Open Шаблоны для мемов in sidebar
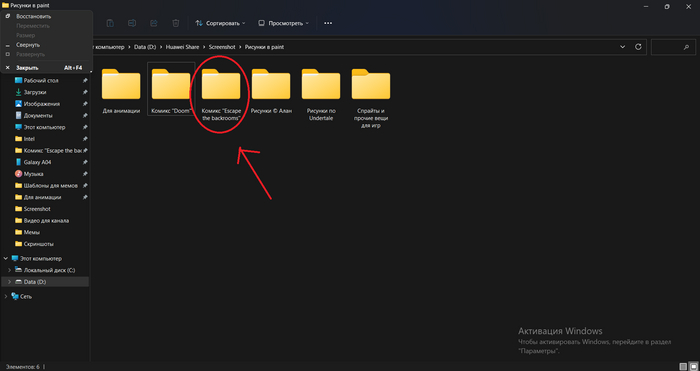Image resolution: width=700 pixels, height=371 pixels. click(50, 185)
